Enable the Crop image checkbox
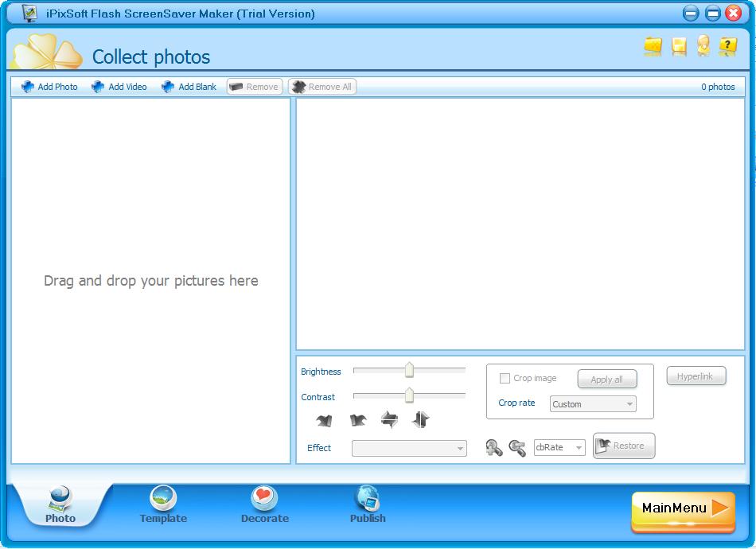Image resolution: width=756 pixels, height=549 pixels. [x=505, y=379]
